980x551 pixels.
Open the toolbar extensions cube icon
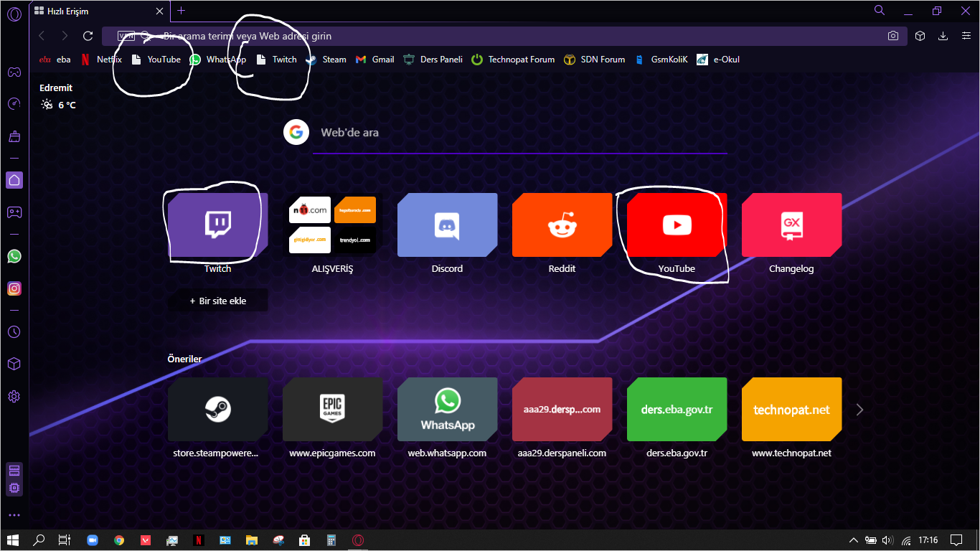click(920, 36)
